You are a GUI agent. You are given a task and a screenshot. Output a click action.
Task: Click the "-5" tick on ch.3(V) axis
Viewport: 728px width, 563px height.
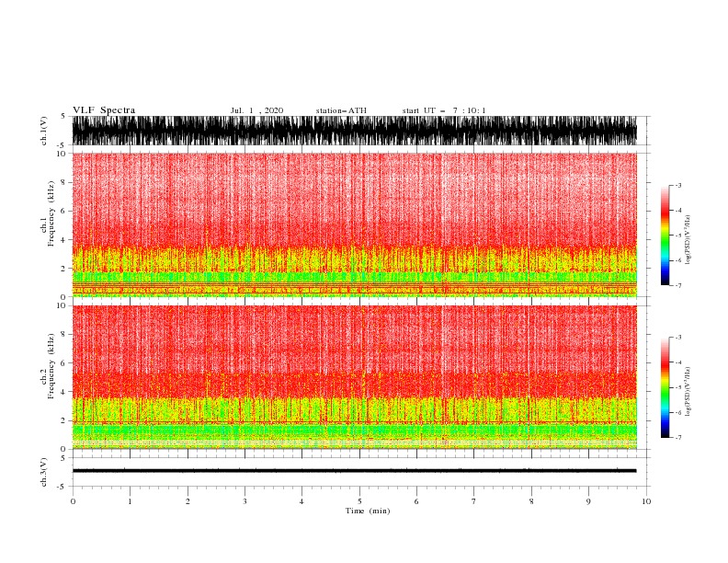[x=63, y=487]
